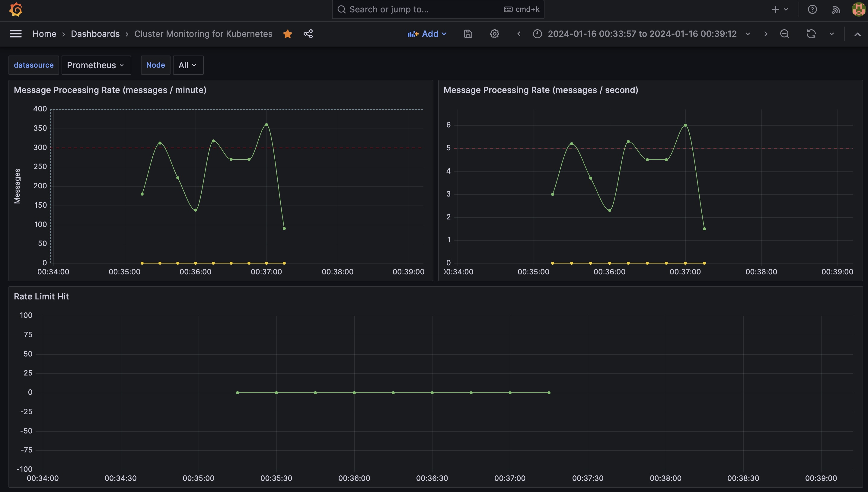Open the help question mark icon
The image size is (868, 492).
point(812,9)
